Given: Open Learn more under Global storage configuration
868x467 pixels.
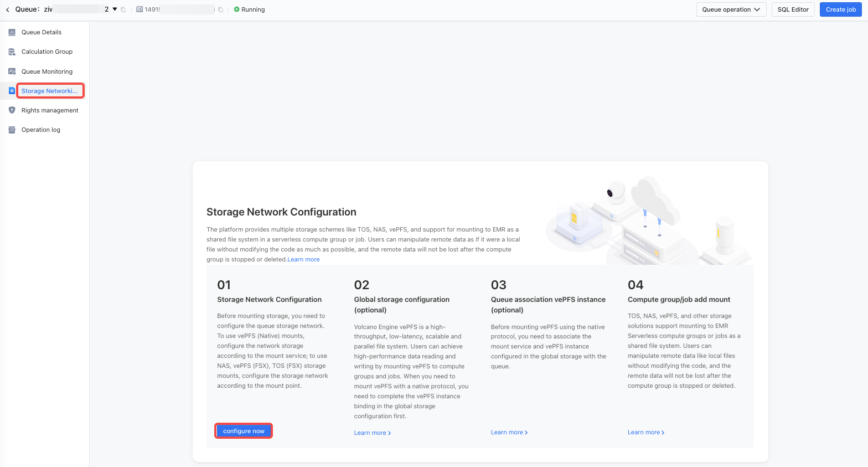Looking at the screenshot, I should pos(373,433).
